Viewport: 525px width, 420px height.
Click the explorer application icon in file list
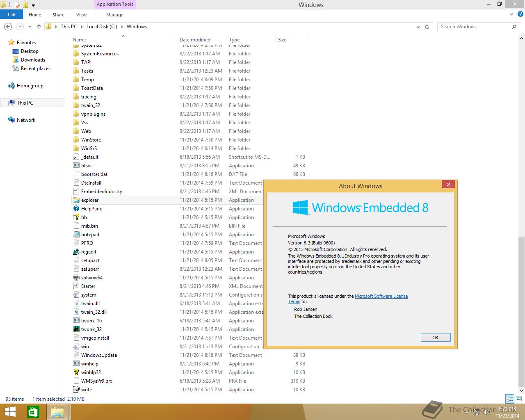76,200
